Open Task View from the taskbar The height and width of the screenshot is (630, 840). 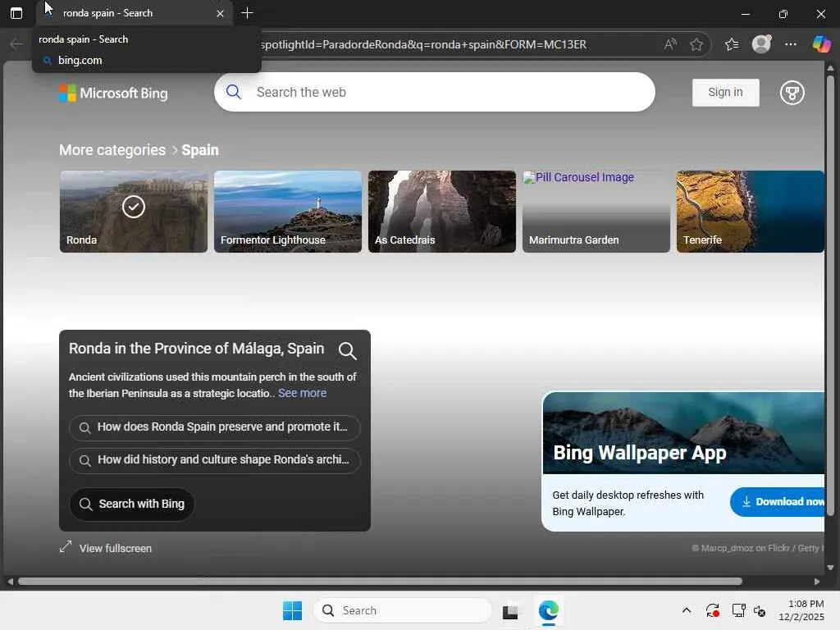coord(510,610)
